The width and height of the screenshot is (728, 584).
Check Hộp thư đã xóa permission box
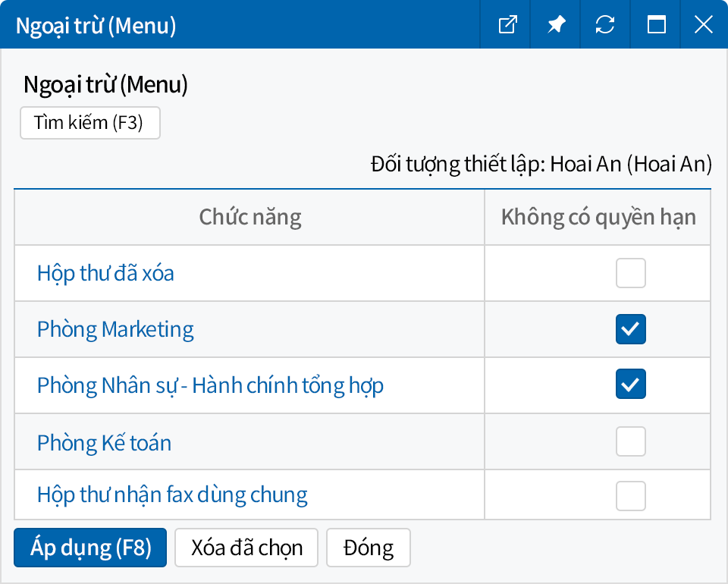[x=630, y=273]
